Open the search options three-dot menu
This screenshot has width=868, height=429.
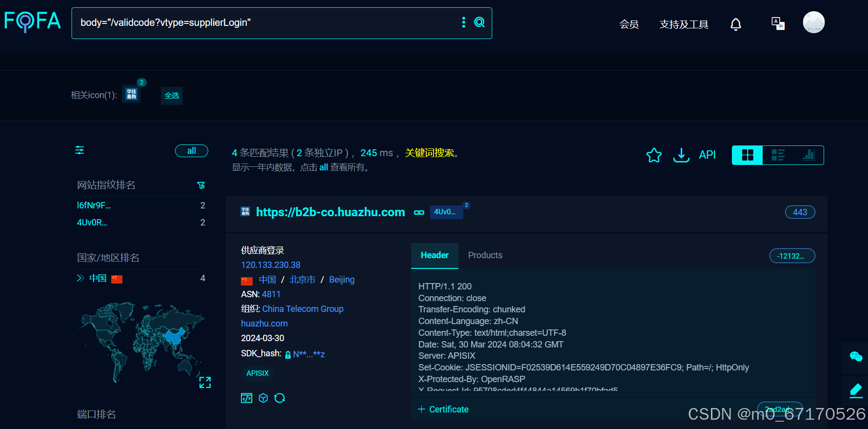tap(463, 22)
